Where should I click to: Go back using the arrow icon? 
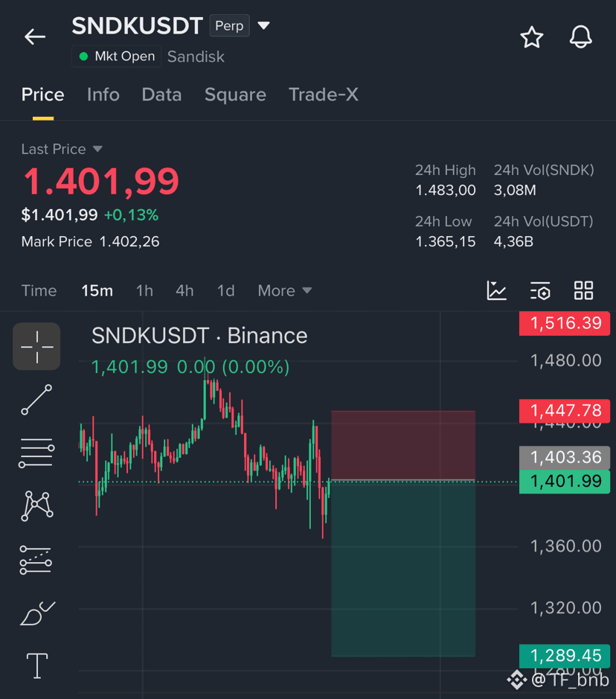click(35, 36)
